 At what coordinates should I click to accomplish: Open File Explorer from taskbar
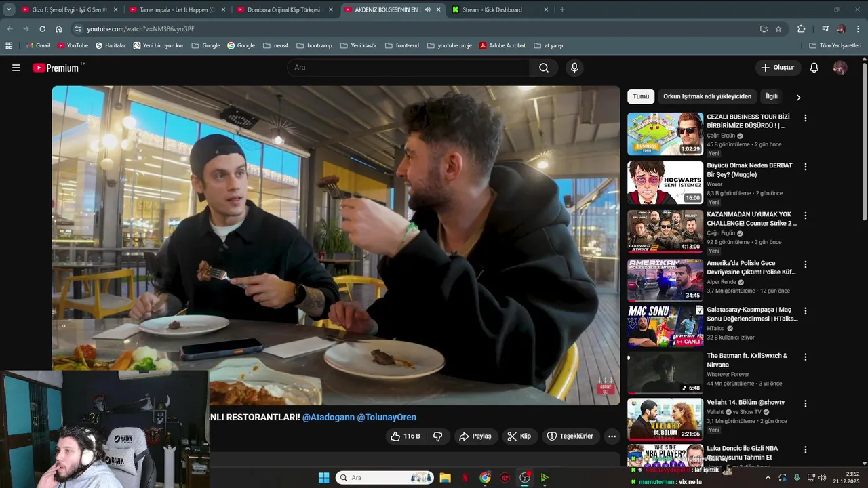[446, 478]
